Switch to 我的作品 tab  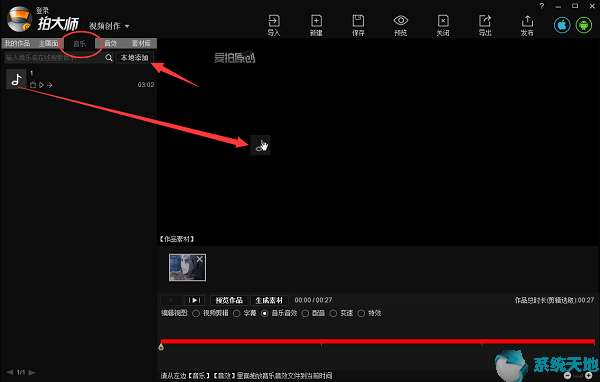[17, 44]
